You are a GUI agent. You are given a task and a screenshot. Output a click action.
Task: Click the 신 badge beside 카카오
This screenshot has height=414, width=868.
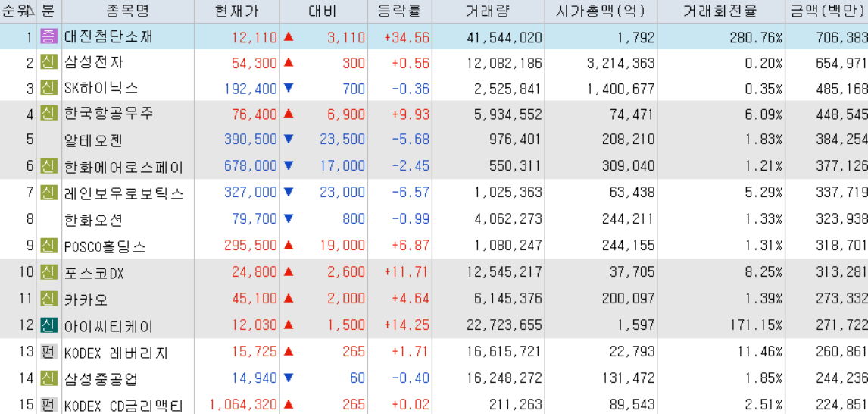click(48, 298)
